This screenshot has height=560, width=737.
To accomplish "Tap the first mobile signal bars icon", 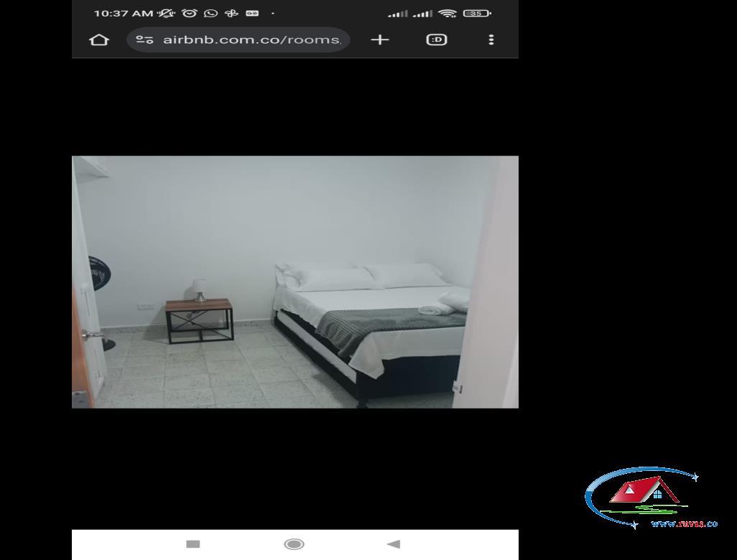I will 398,14.
